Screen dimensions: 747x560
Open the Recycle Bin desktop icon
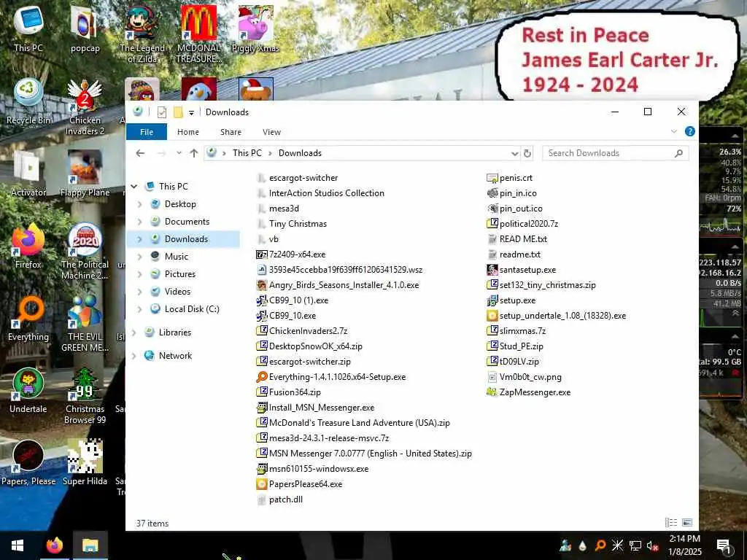pyautogui.click(x=28, y=102)
